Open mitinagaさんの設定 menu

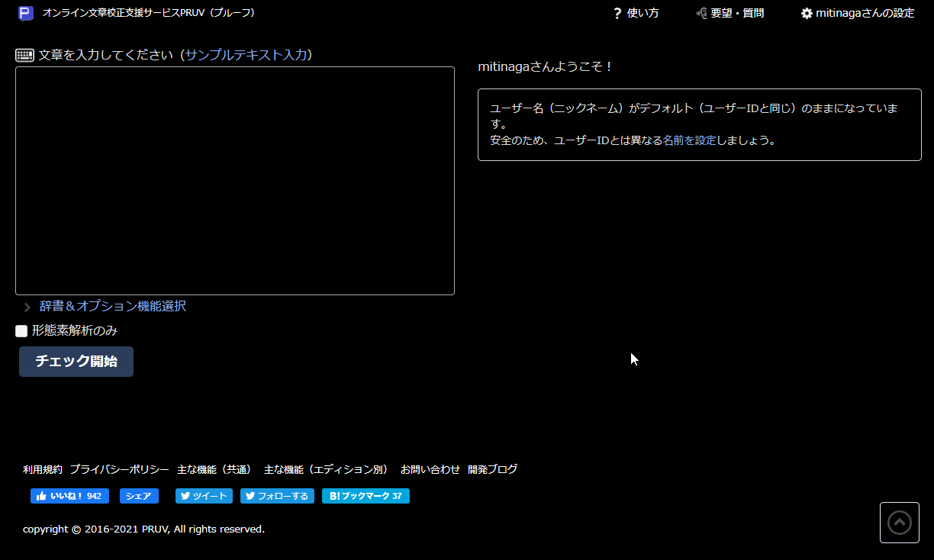point(865,13)
